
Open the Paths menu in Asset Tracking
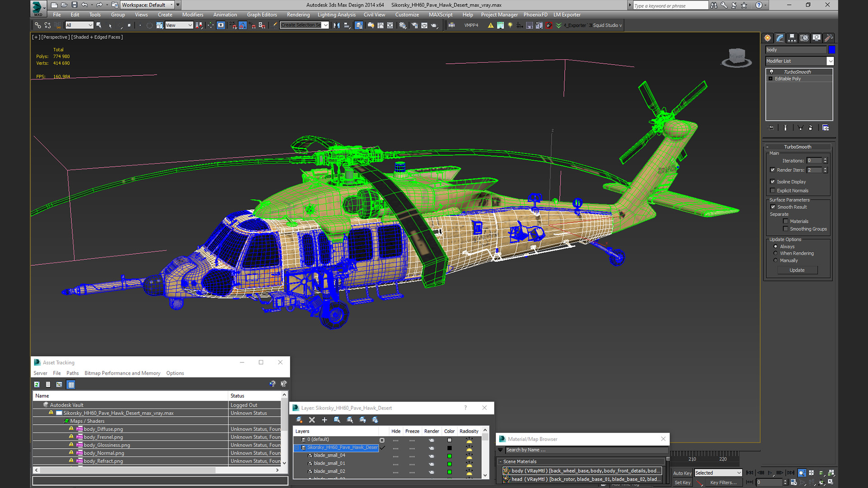point(72,373)
